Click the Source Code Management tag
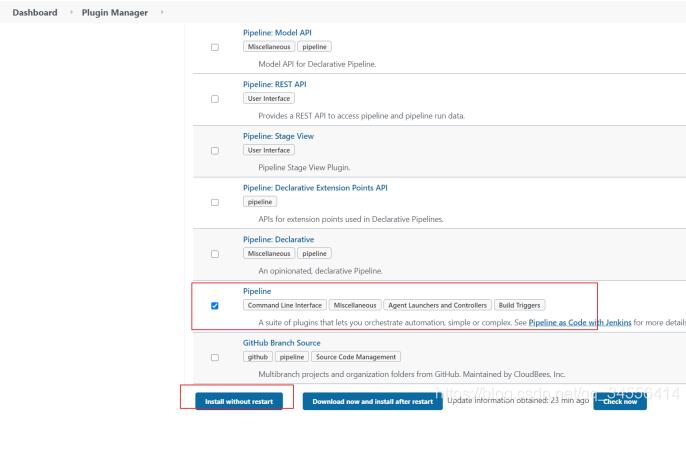The image size is (686, 451). click(356, 356)
